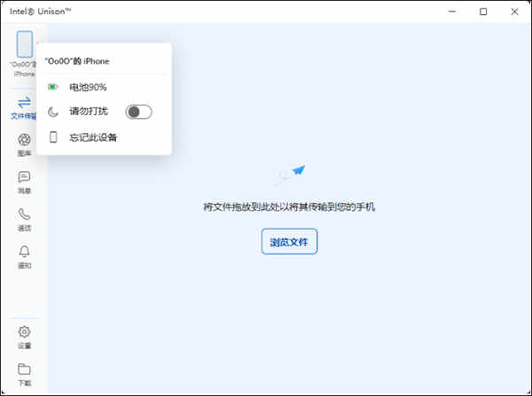Viewport: 532px width, 396px height.
Task: Toggle the Do Not Disturb (请勿打扰) switch
Action: click(138, 112)
